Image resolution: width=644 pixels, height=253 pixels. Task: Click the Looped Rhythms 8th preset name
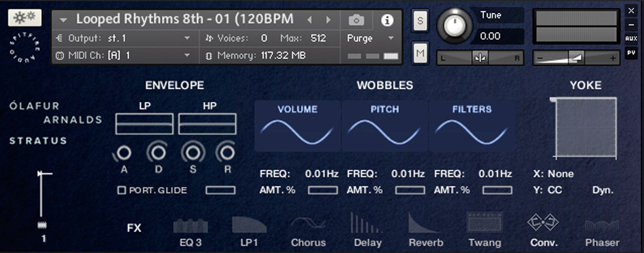coord(185,19)
